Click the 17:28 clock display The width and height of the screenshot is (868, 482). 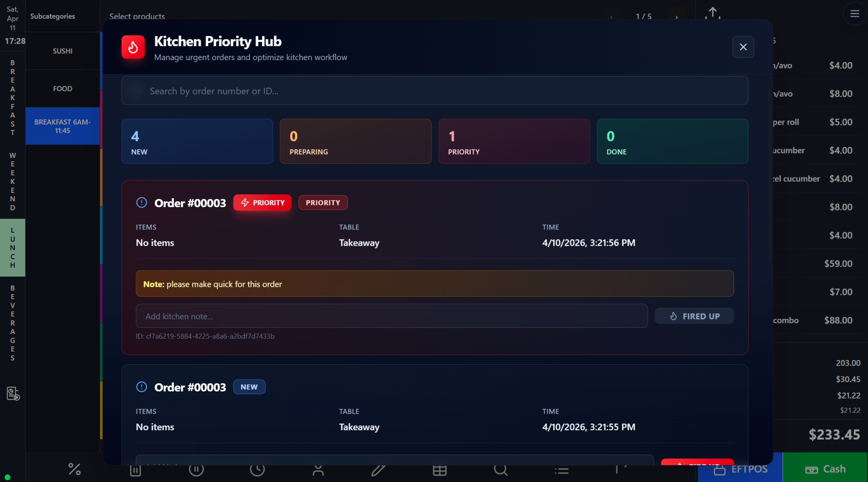pos(15,41)
